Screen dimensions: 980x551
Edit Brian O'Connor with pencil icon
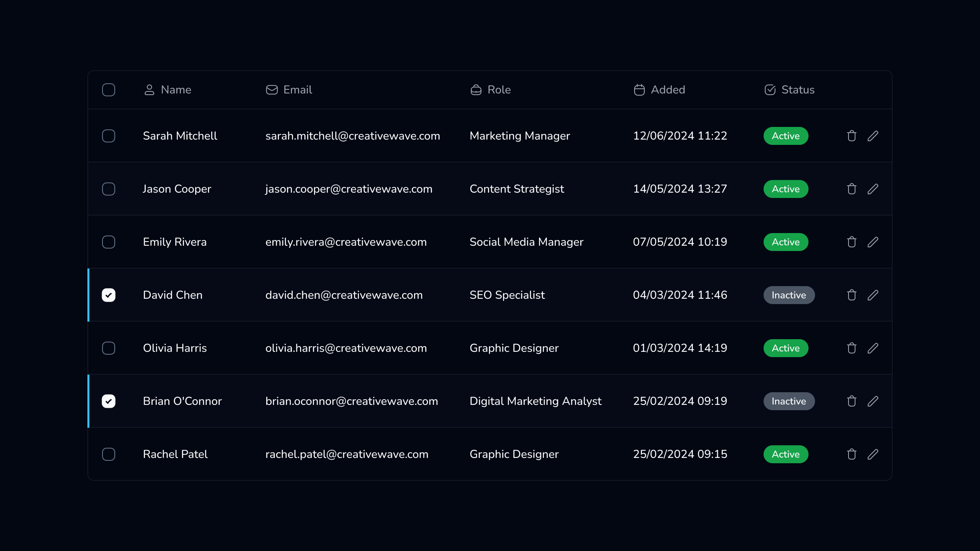point(873,401)
